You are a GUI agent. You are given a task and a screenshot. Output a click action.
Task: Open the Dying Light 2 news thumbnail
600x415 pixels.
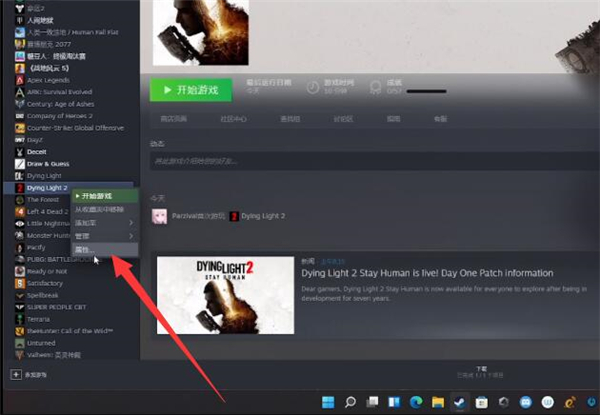(225, 293)
